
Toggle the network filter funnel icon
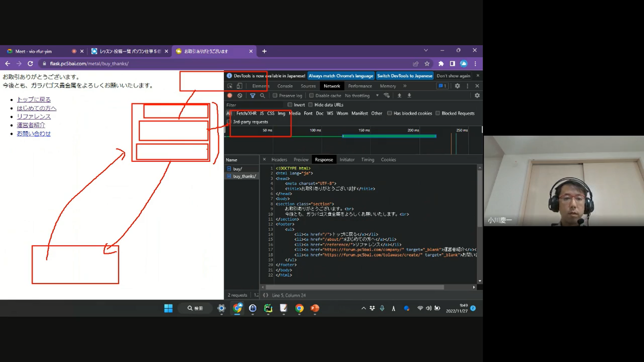[x=253, y=96]
